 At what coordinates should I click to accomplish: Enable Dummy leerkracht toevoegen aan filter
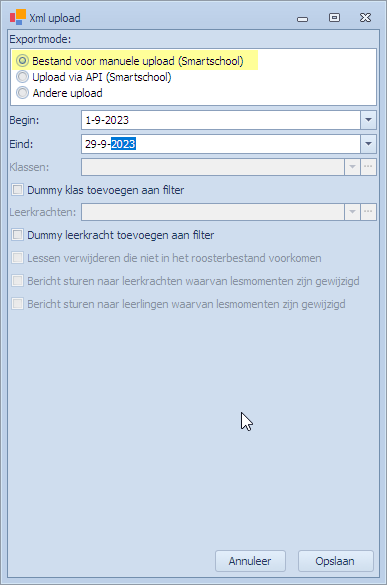click(x=18, y=235)
